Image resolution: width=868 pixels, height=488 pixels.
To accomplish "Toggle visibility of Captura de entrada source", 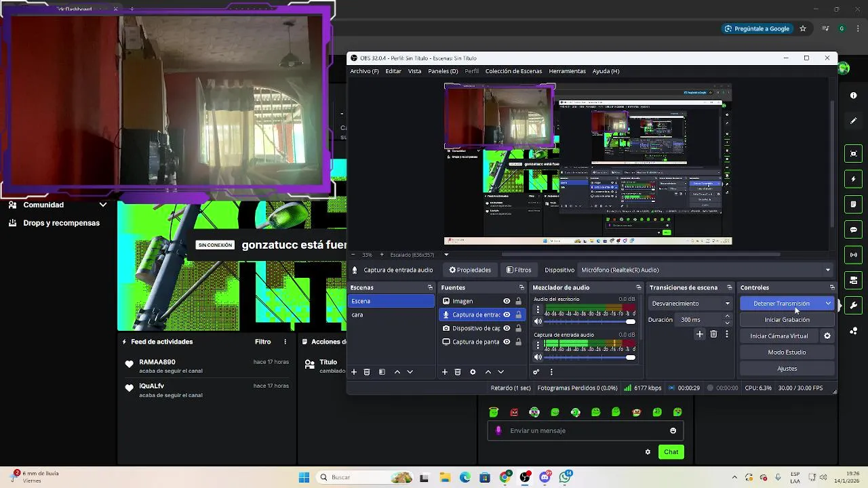I will (507, 314).
